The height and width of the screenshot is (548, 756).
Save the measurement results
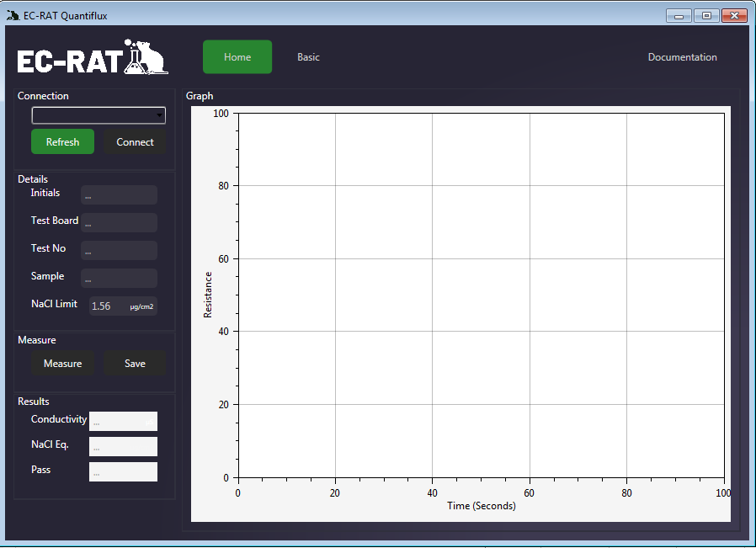pyautogui.click(x=135, y=364)
